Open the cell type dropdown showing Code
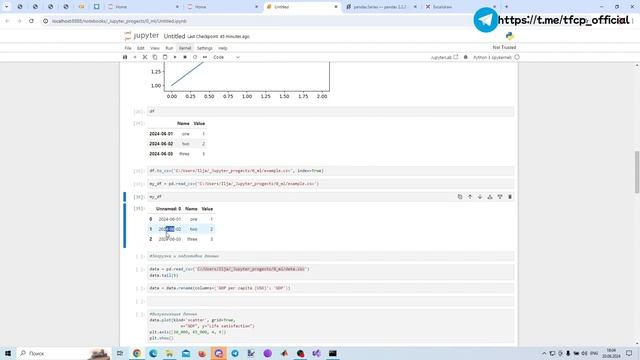 [226, 58]
